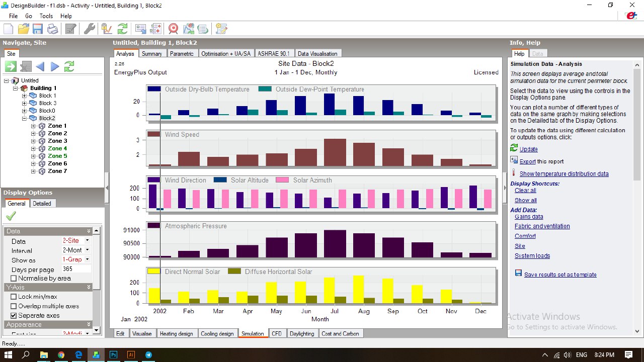Go forward with blue right arrow
This screenshot has height=362, width=644.
55,66
